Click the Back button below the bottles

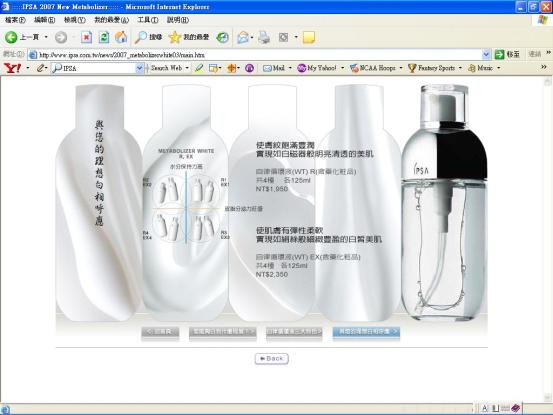click(272, 359)
